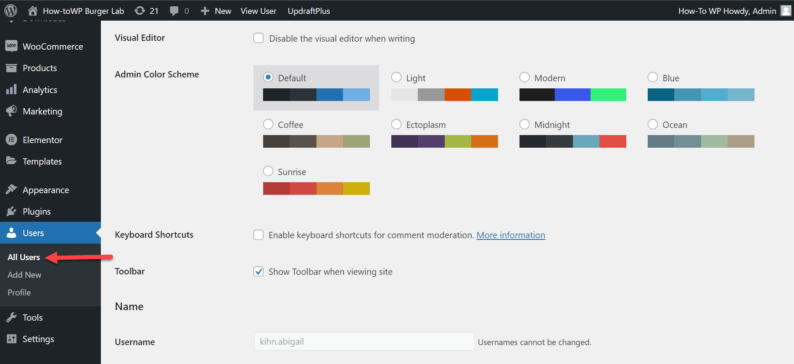Click View User in toolbar
The width and height of the screenshot is (794, 364).
[x=258, y=11]
